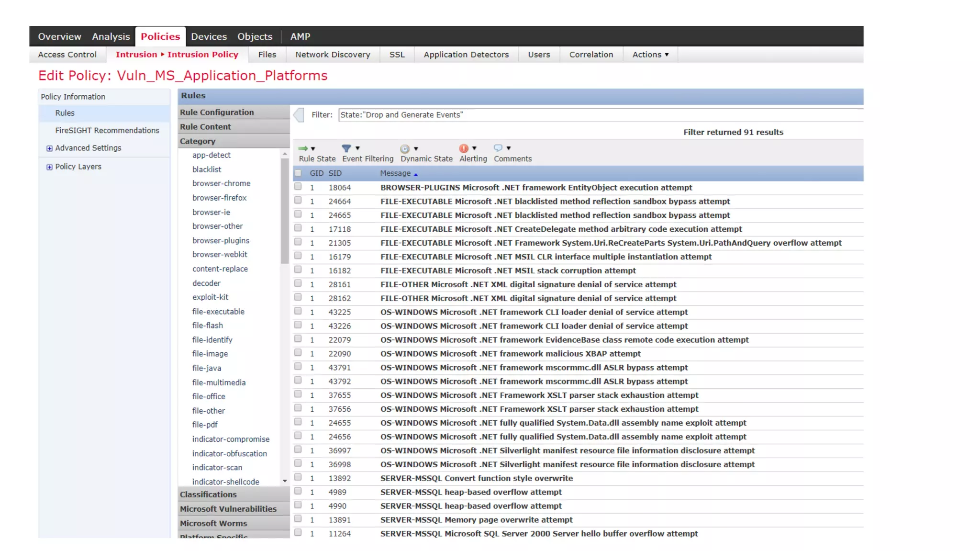The image size is (980, 551).
Task: Click the plus icon beside Policy Layers
Action: pos(49,167)
